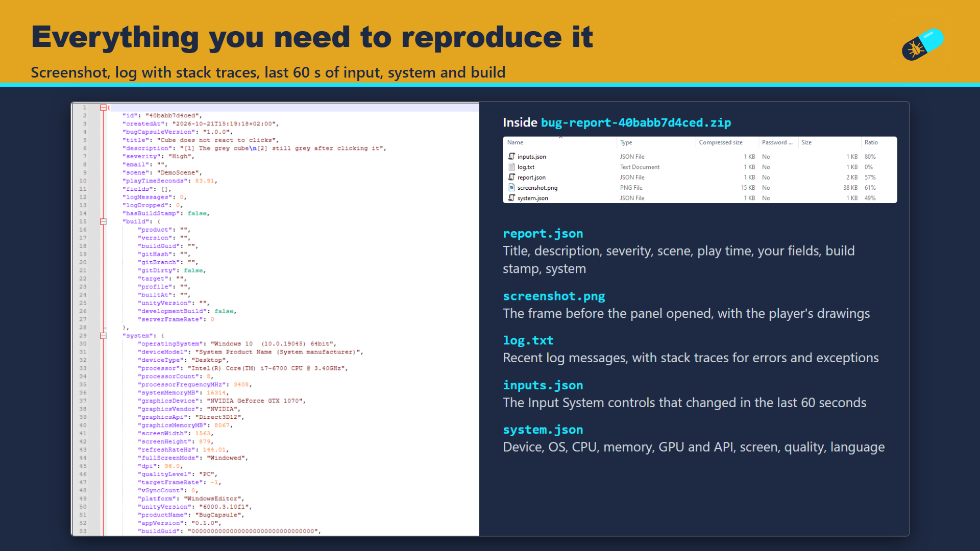Screen dimensions: 980x551
Task: Click the "title": "Cube does not react" line
Action: pos(201,140)
